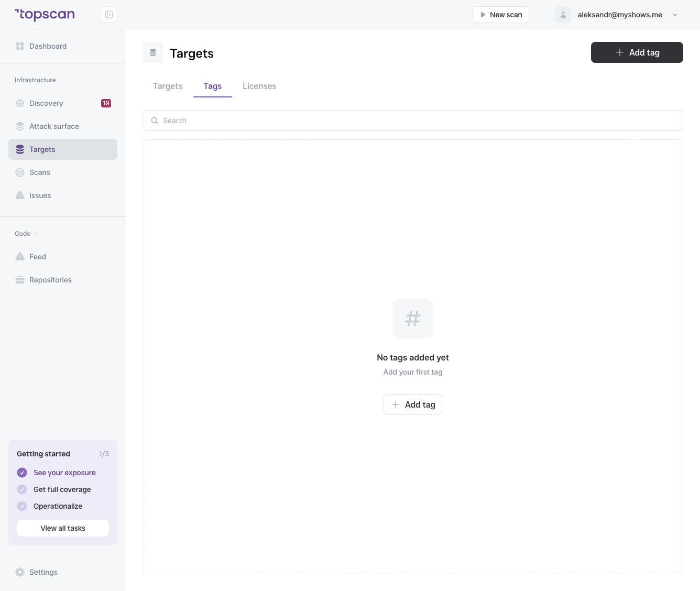Viewport: 700px width, 591px height.
Task: Open the account menu chevron
Action: coord(675,15)
